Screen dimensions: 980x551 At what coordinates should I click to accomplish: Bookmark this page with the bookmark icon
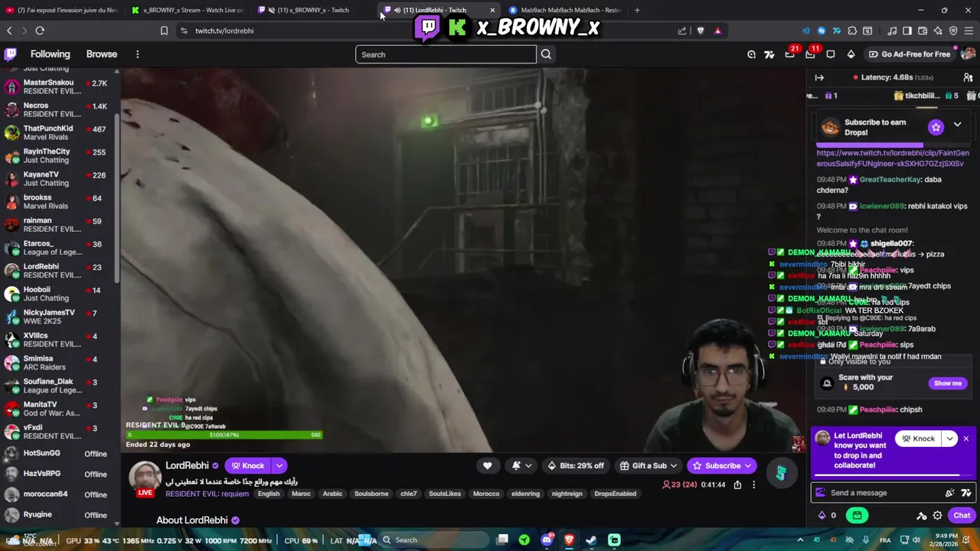click(164, 31)
